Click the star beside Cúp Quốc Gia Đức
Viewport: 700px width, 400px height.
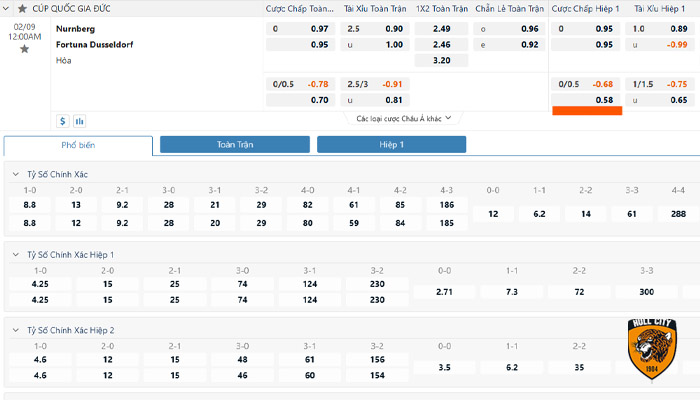click(x=22, y=8)
